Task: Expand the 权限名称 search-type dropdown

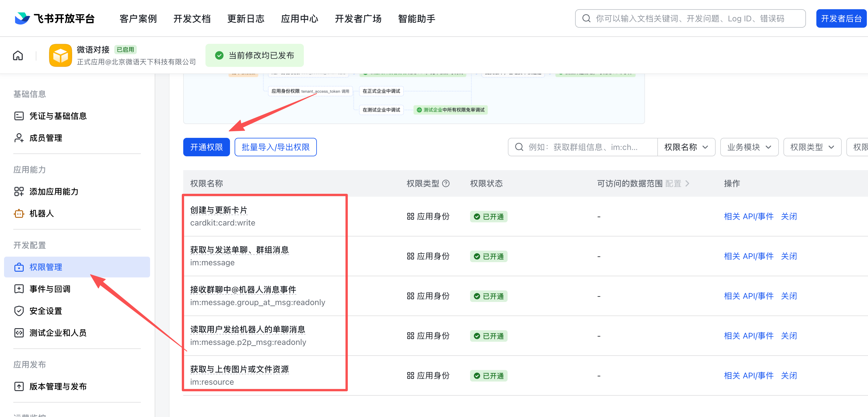Action: (686, 147)
